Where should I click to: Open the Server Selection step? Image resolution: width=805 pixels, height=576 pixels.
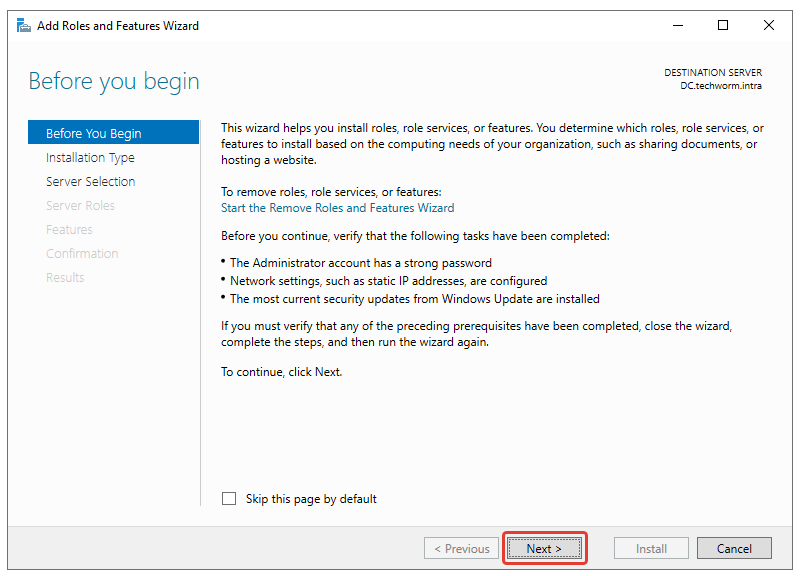90,182
